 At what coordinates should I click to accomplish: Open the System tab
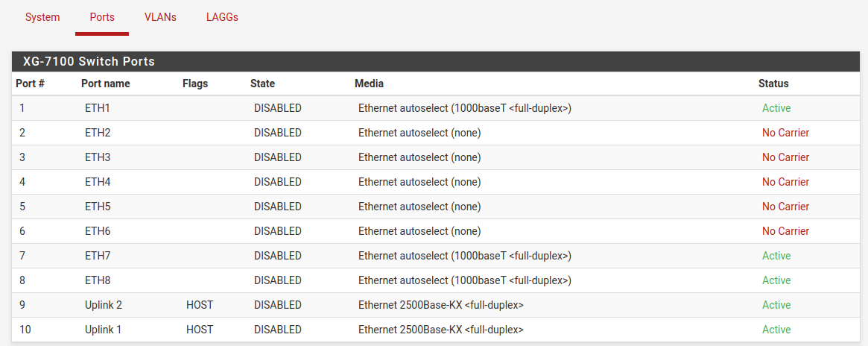pos(42,17)
